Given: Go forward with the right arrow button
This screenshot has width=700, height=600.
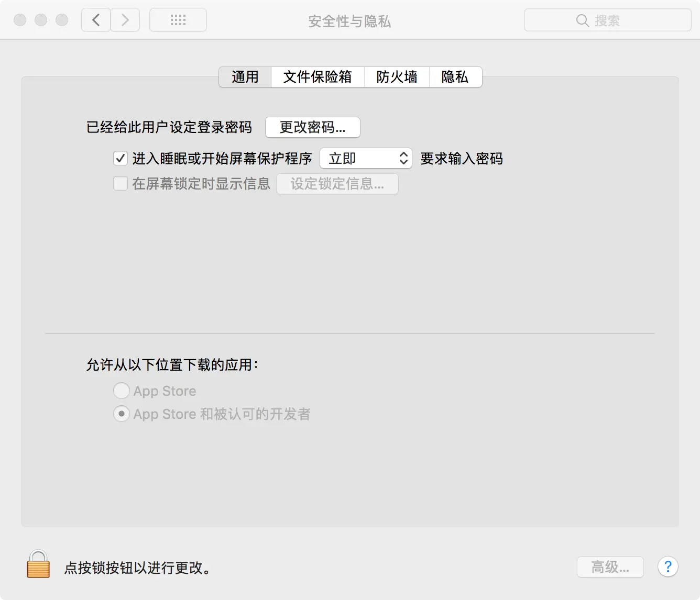Looking at the screenshot, I should 125,20.
